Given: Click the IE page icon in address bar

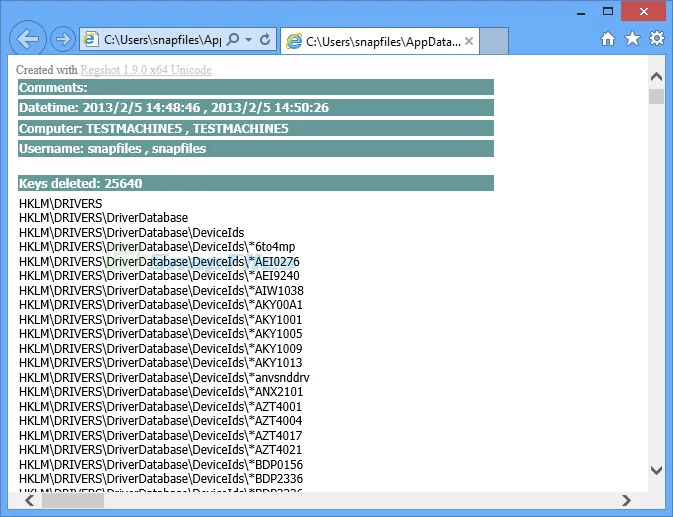Looking at the screenshot, I should tap(91, 39).
